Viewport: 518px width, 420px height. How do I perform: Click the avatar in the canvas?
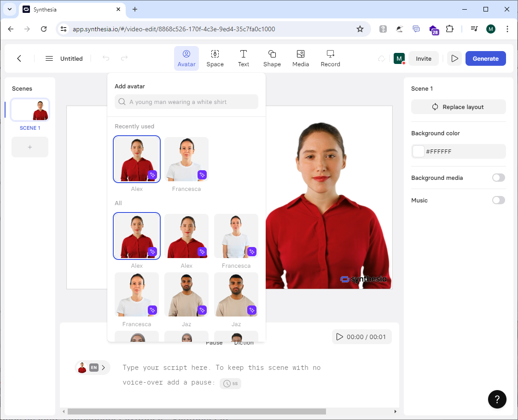pos(327,206)
